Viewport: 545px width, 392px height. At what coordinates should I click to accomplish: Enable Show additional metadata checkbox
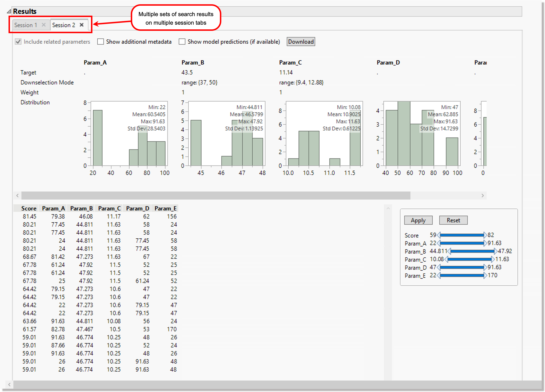tap(100, 41)
